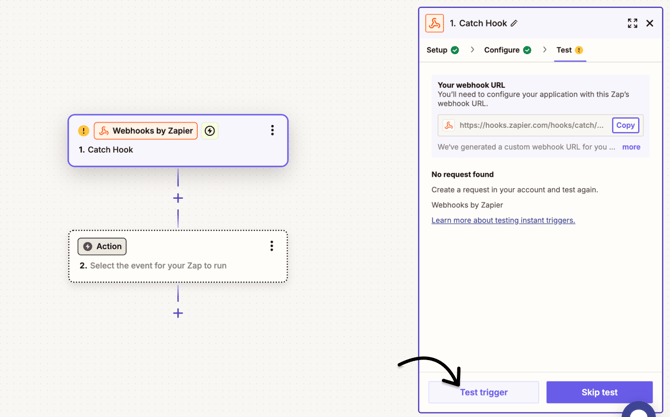
Task: Click 'Webhooks by Zapier' text in panel
Action: click(x=467, y=205)
